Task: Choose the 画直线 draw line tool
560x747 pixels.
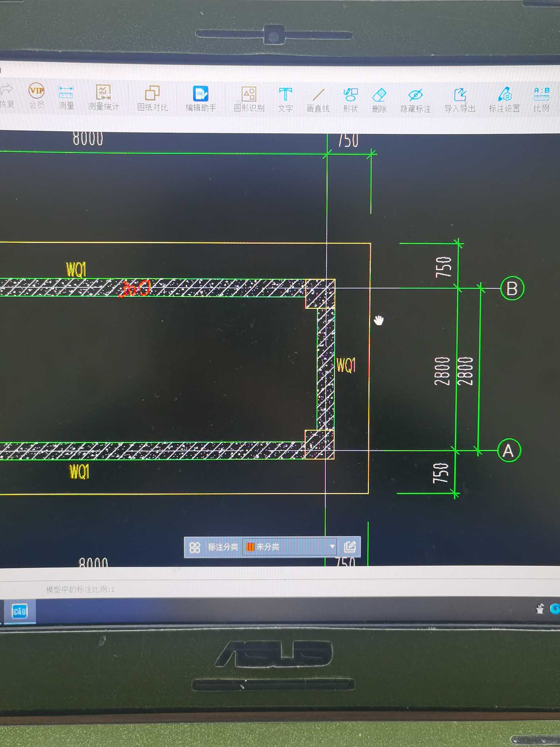Action: pyautogui.click(x=318, y=100)
